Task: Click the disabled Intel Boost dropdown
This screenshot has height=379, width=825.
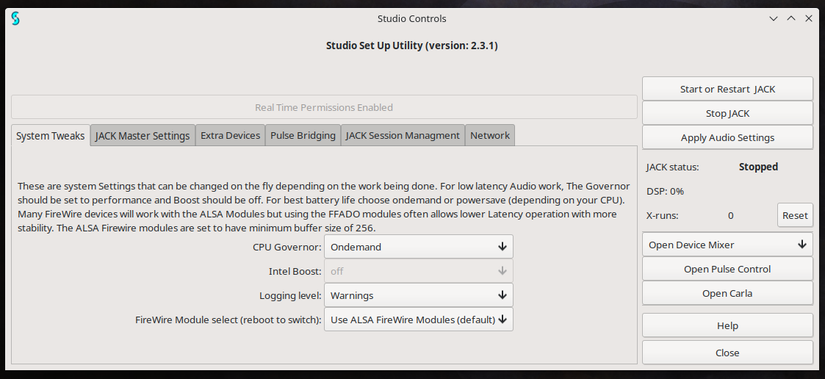Action: 419,271
